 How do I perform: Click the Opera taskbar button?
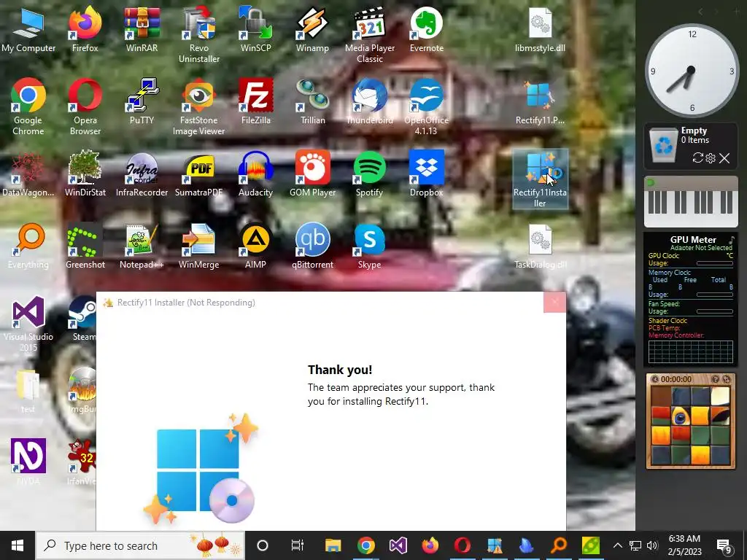click(462, 545)
